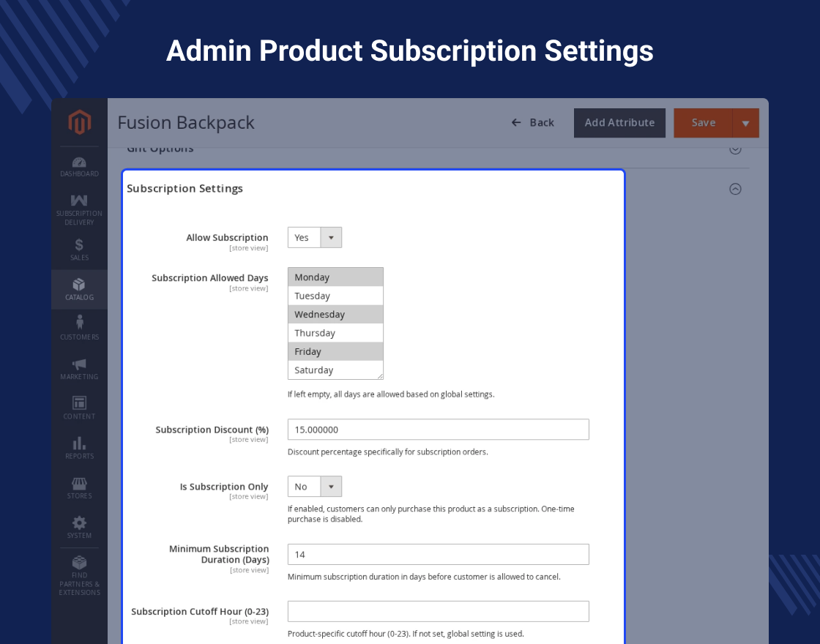Open the Sales sidebar menu
Image resolution: width=820 pixels, height=644 pixels.
click(x=80, y=250)
